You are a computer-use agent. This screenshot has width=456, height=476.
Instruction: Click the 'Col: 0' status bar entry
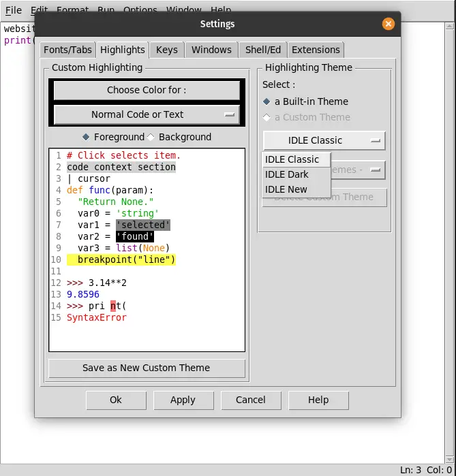[439, 470]
